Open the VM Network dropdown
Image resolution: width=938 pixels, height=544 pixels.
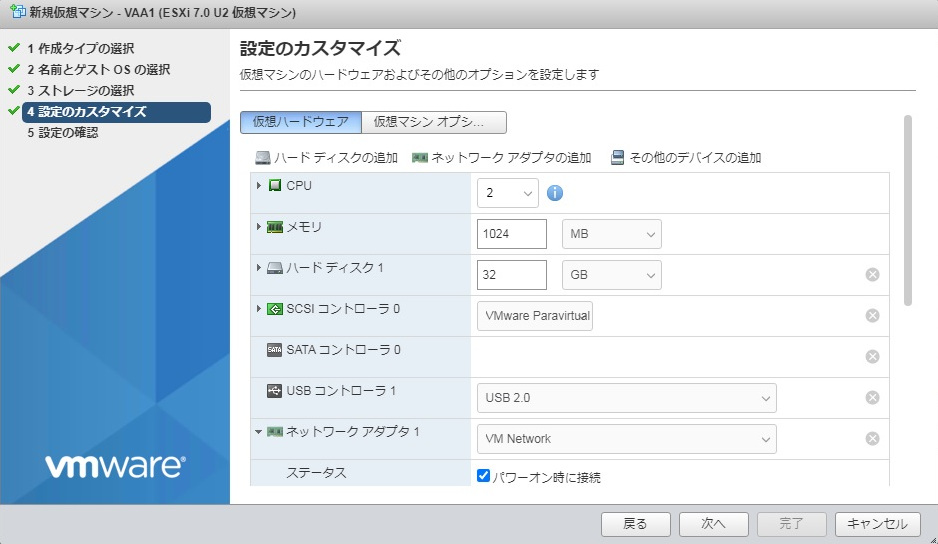[626, 439]
